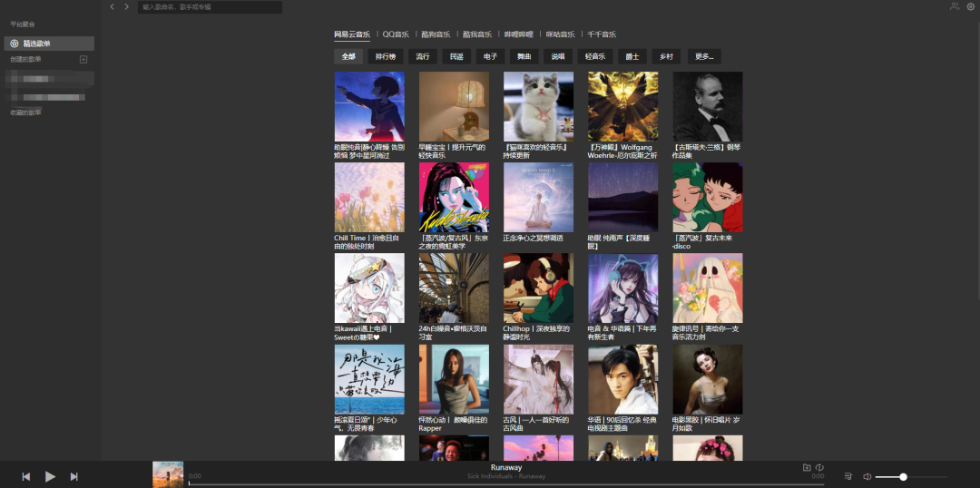This screenshot has width=980, height=488.
Task: Select the 创建的歌单 sidebar heading
Action: (25, 59)
